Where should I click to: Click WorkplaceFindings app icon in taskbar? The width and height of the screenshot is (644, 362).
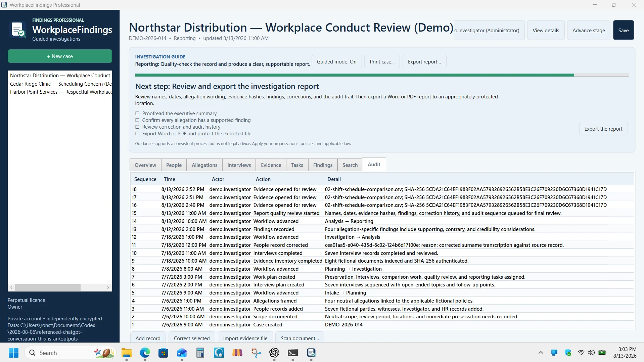coord(311,353)
